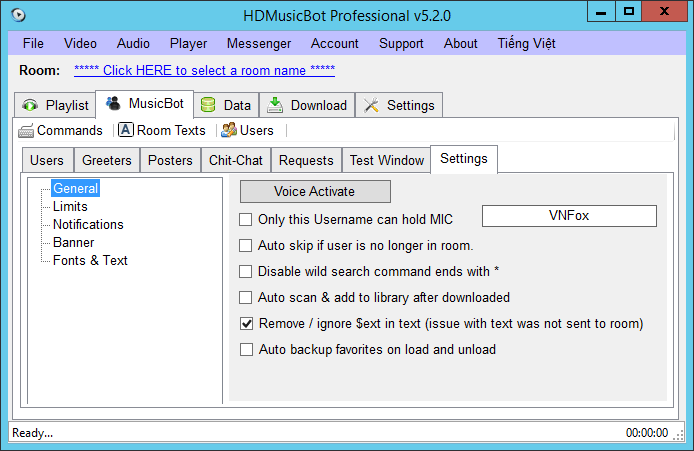This screenshot has height=451, width=694.
Task: Open the inner Users tab
Action: coord(47,160)
